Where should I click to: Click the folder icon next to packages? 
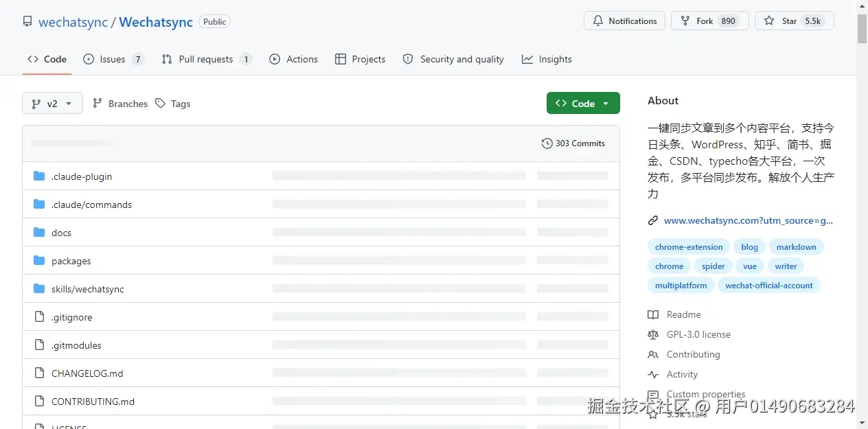[39, 261]
